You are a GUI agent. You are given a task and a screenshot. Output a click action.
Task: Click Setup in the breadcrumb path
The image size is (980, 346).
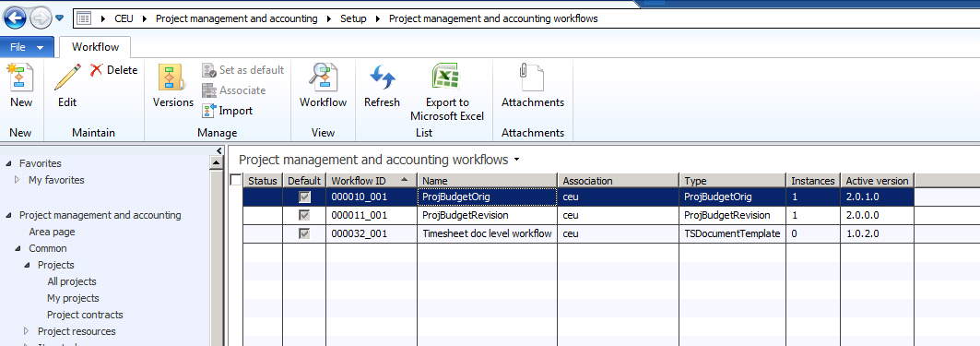click(x=353, y=18)
